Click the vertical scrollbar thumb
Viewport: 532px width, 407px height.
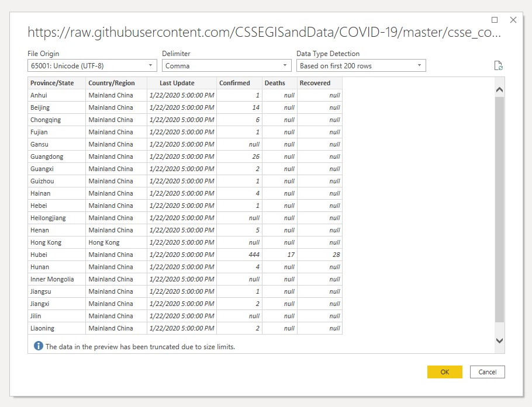click(499, 210)
